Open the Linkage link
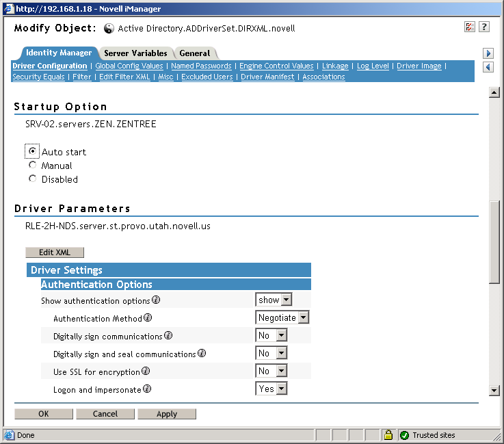This screenshot has width=504, height=444. (x=335, y=66)
